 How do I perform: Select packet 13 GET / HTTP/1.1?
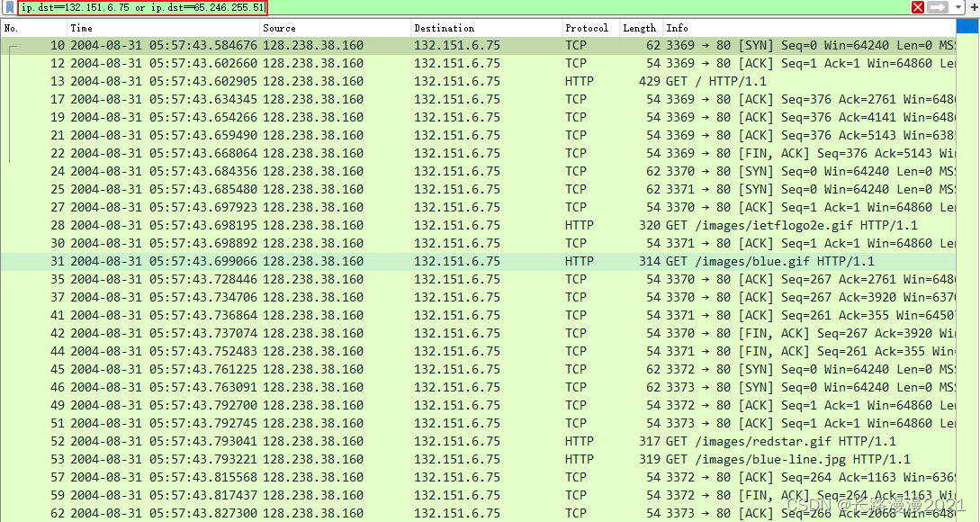478,81
